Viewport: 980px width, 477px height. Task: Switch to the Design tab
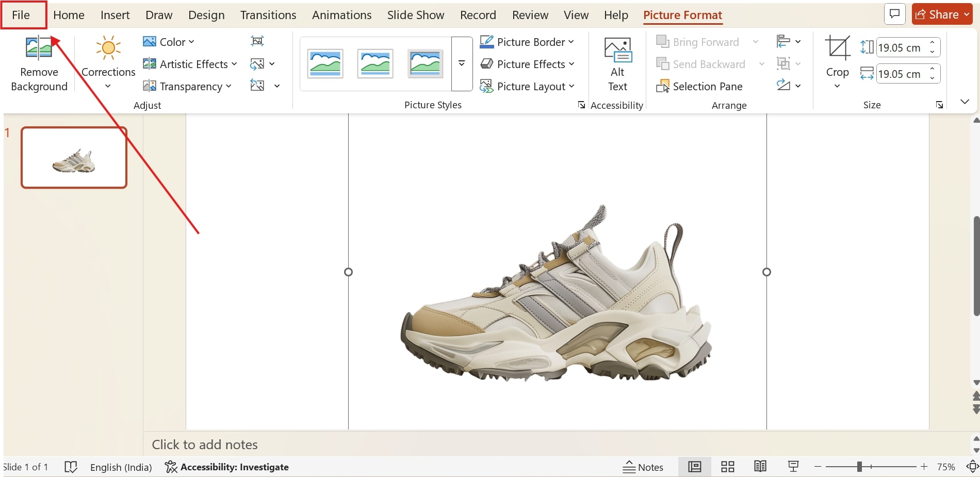point(206,15)
